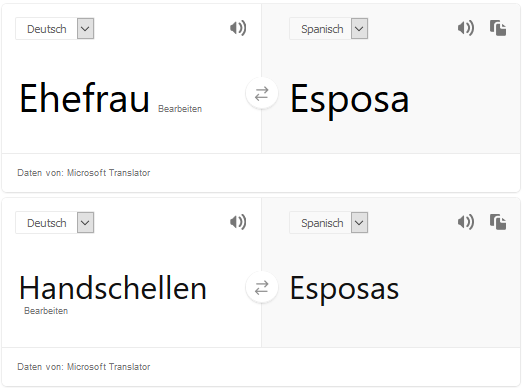Image resolution: width=523 pixels, height=388 pixels.
Task: Copy the Esposa translation to clipboard
Action: click(498, 28)
